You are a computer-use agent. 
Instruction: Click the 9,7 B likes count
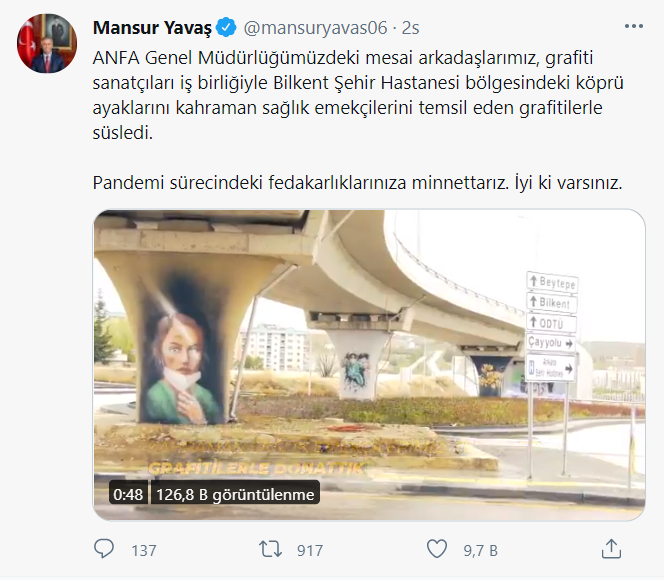pyautogui.click(x=480, y=550)
